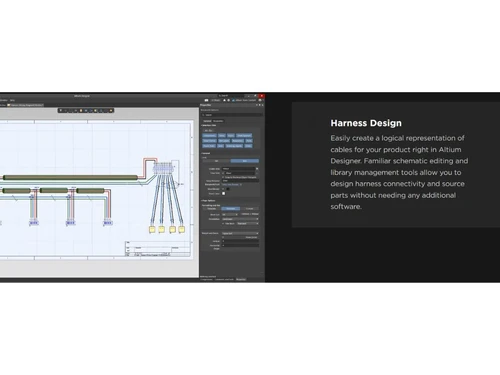Open the Sheet Size dropdown

(x=230, y=215)
